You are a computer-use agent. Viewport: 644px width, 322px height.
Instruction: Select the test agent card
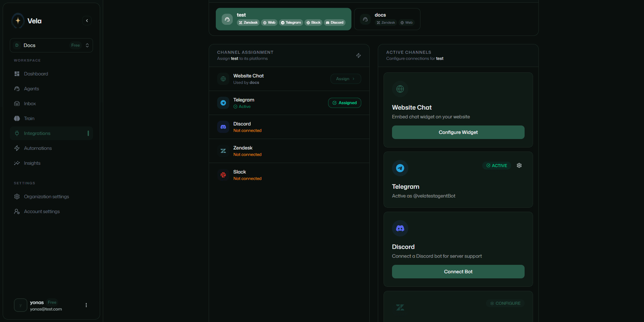pos(283,19)
